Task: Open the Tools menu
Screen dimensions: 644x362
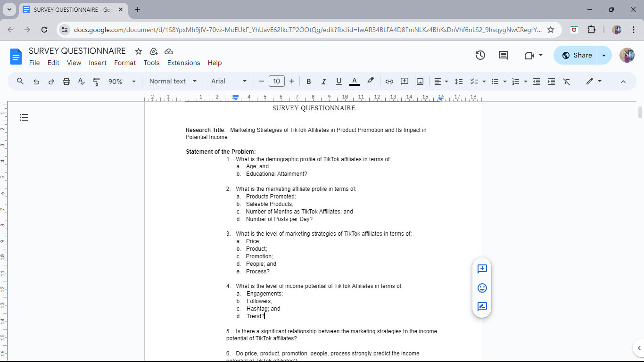Action: 151,63
